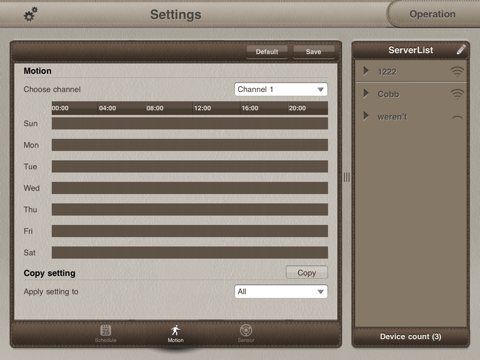Click the Motion section heading
The width and height of the screenshot is (480, 360).
(37, 71)
